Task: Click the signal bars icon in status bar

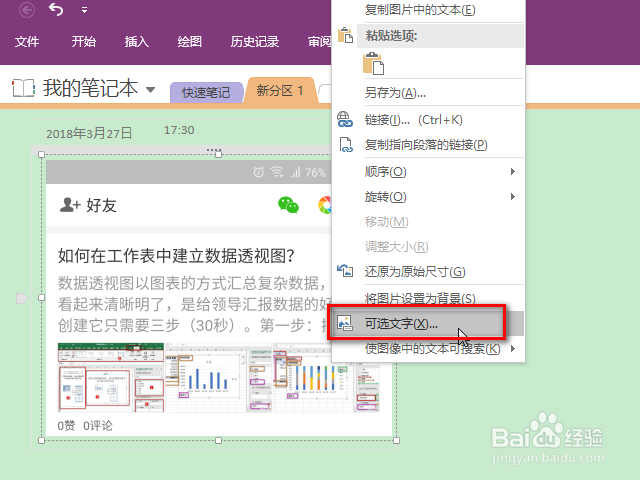Action: coord(295,172)
